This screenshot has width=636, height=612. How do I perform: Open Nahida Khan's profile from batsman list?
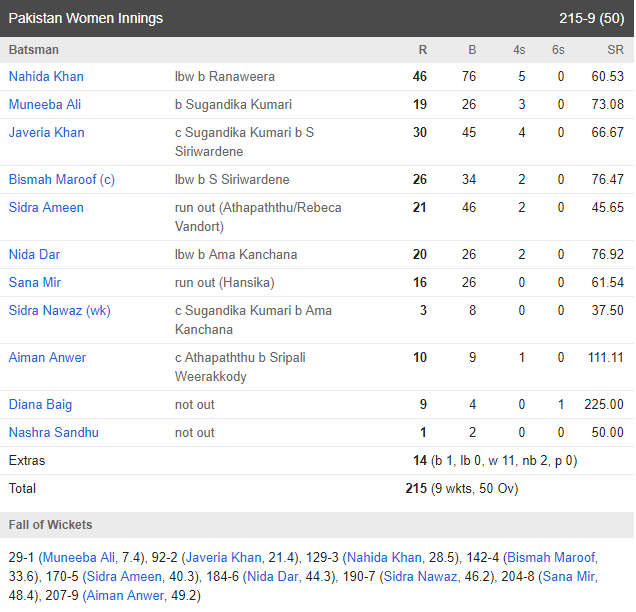(46, 77)
